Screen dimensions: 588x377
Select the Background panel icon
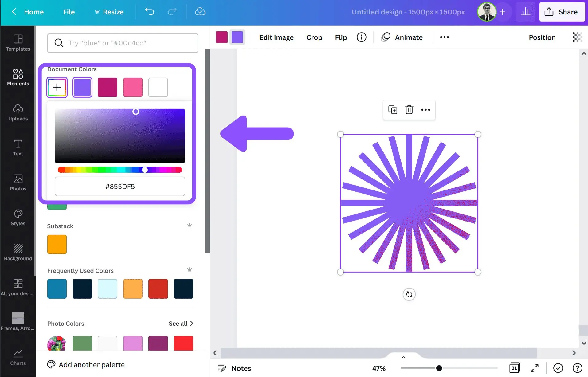pos(18,252)
